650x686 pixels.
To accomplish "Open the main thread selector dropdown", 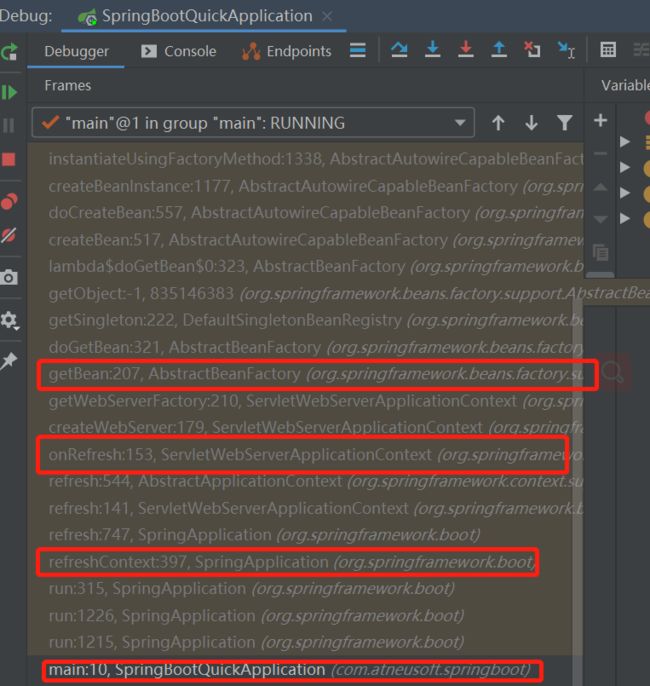I will 253,123.
